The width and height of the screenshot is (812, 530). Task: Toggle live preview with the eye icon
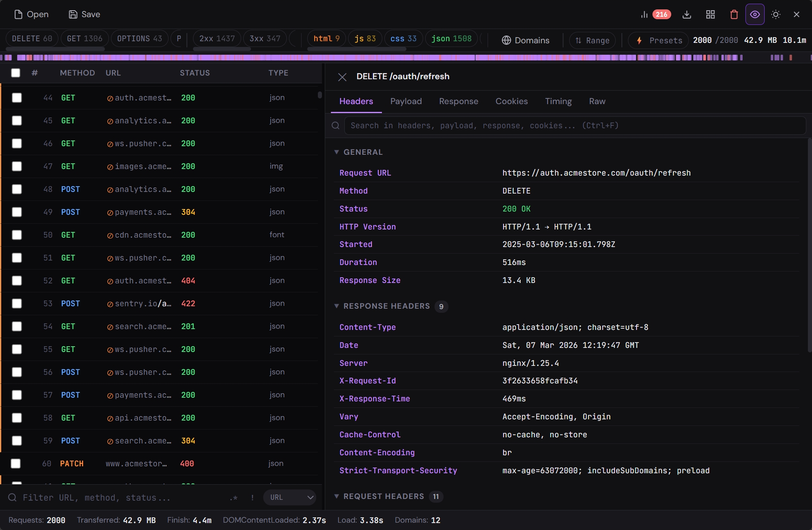tap(754, 14)
